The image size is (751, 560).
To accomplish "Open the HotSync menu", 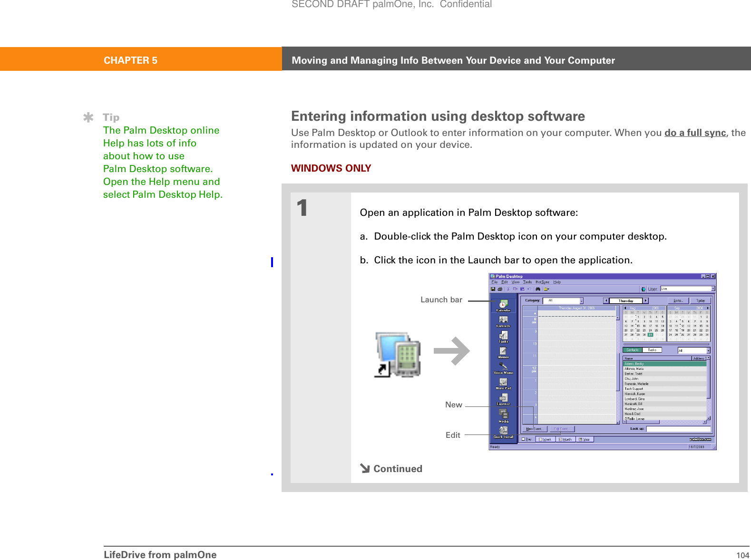I will (x=543, y=282).
